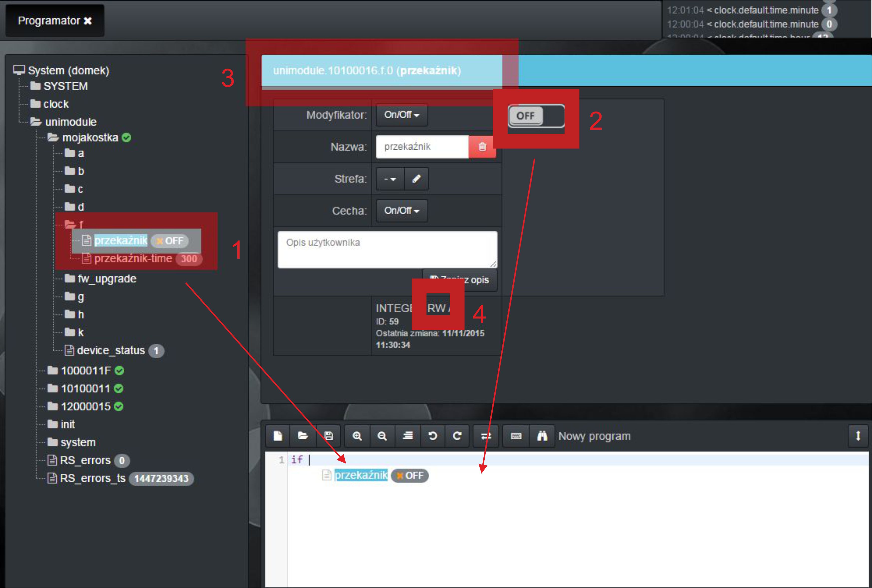Click the new file icon in editor toolbar
Screen dimensions: 872x588
(x=278, y=436)
